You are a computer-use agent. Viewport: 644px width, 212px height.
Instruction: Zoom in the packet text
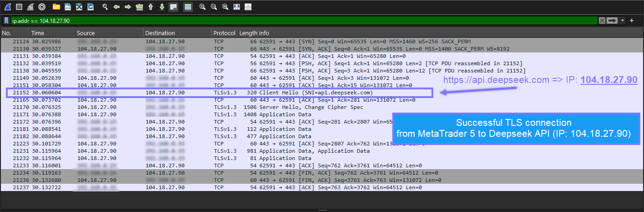tap(203, 7)
